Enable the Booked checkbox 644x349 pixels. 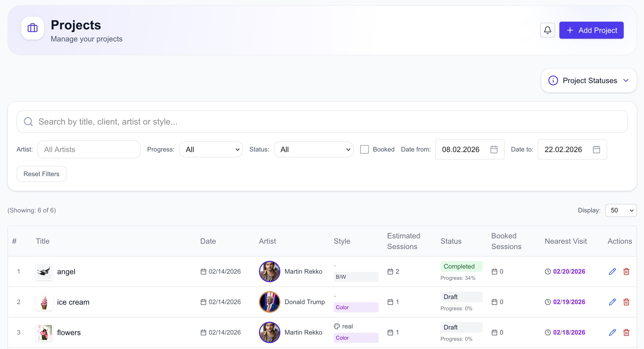coord(364,149)
